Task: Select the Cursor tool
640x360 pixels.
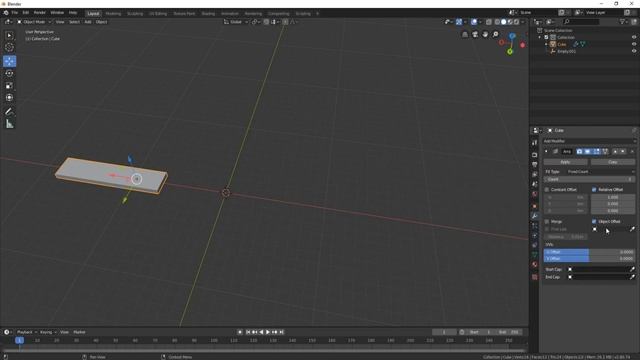Action: (9, 48)
